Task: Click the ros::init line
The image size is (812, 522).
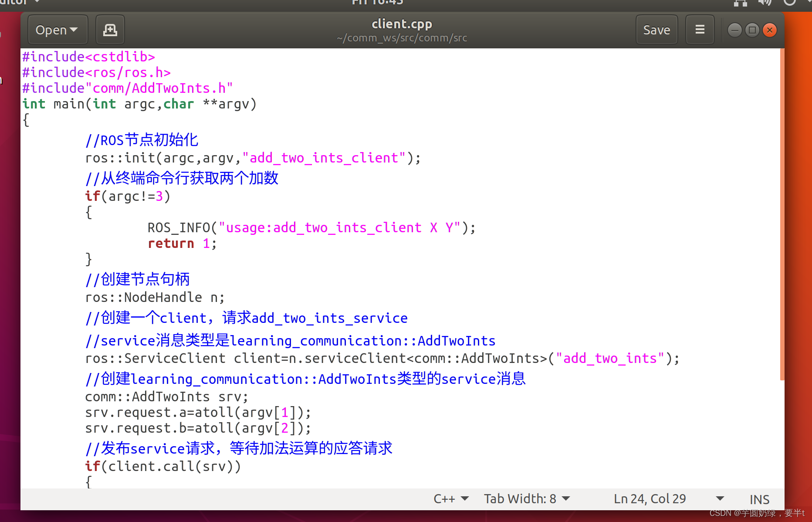Action: (x=253, y=158)
